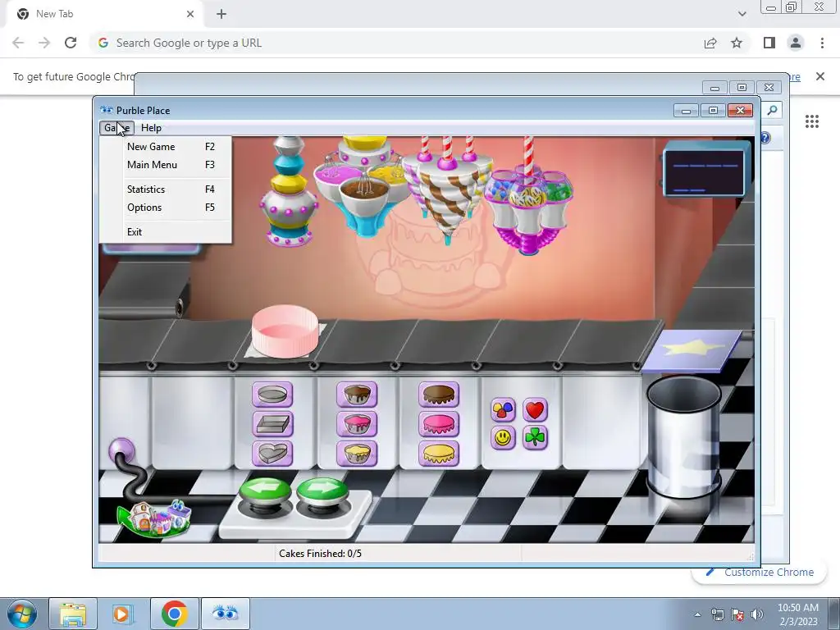Apply the yellow icing button
Screen dimensions: 840x630
pos(439,454)
